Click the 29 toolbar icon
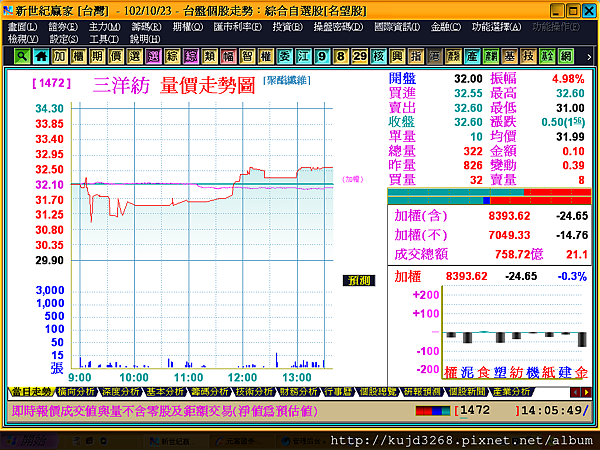This screenshot has width=600, height=450. pyautogui.click(x=360, y=57)
